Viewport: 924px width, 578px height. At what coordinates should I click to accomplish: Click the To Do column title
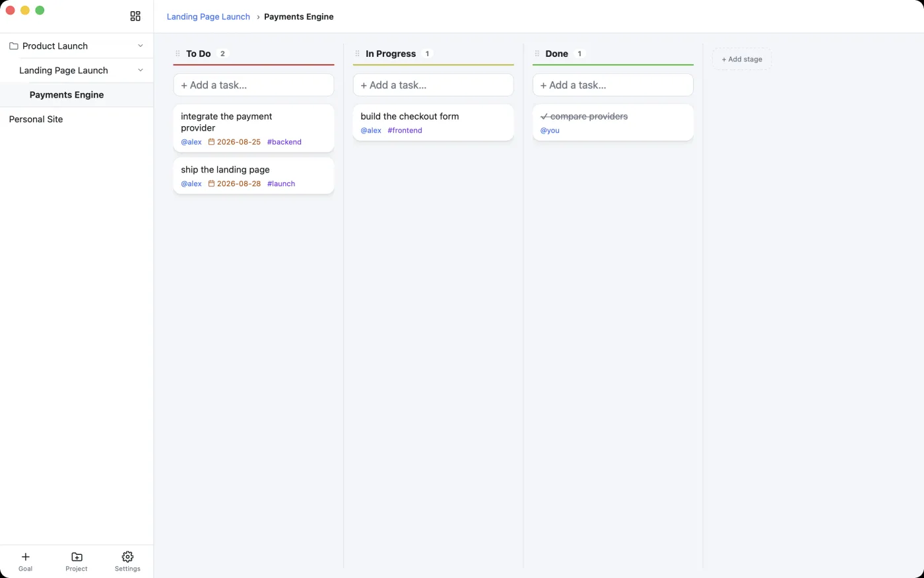click(199, 54)
